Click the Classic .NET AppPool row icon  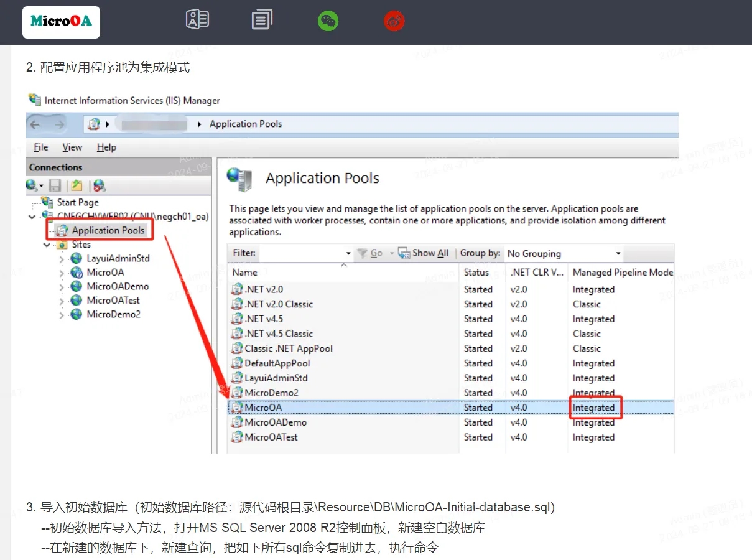tap(236, 348)
